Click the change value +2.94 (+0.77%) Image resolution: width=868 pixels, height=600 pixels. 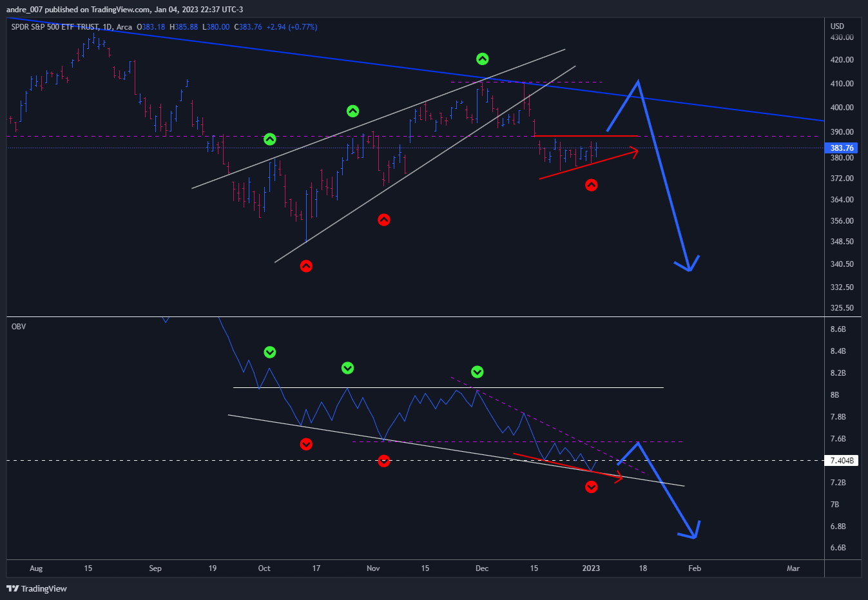click(292, 27)
